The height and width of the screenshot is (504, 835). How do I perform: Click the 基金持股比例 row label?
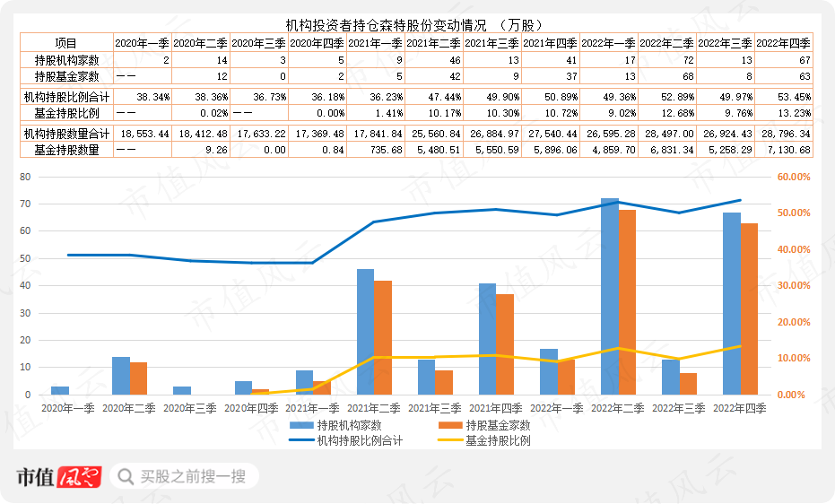click(66, 113)
